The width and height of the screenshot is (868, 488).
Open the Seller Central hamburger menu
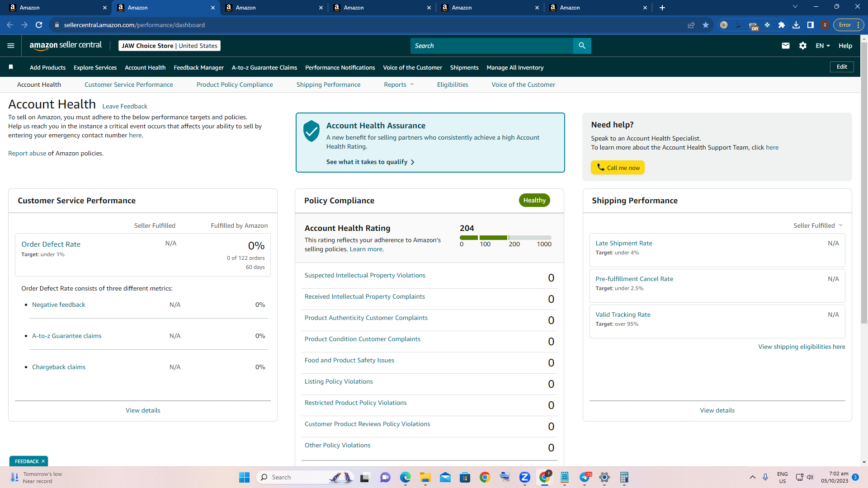(11, 46)
